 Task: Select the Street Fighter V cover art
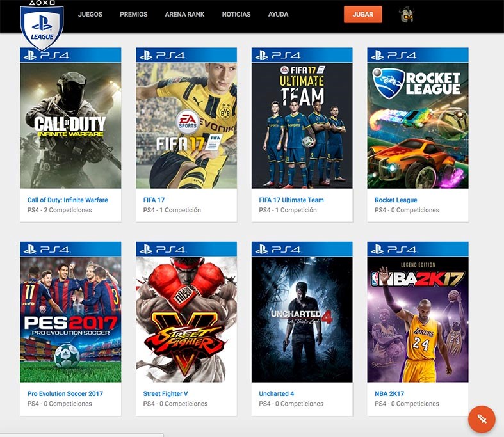pyautogui.click(x=186, y=319)
